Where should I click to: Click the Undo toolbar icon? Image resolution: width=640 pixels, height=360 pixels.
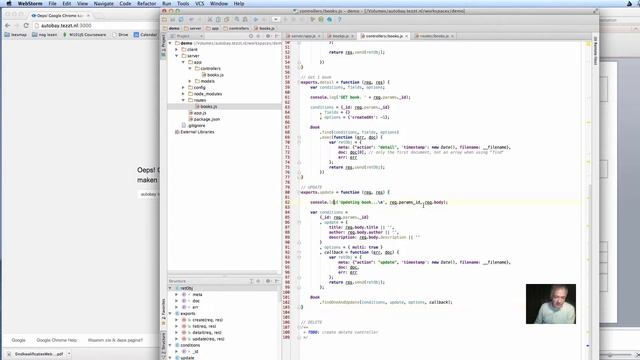click(x=191, y=20)
